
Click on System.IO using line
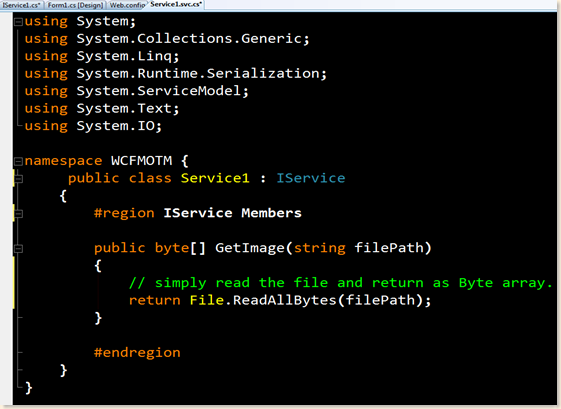click(93, 126)
